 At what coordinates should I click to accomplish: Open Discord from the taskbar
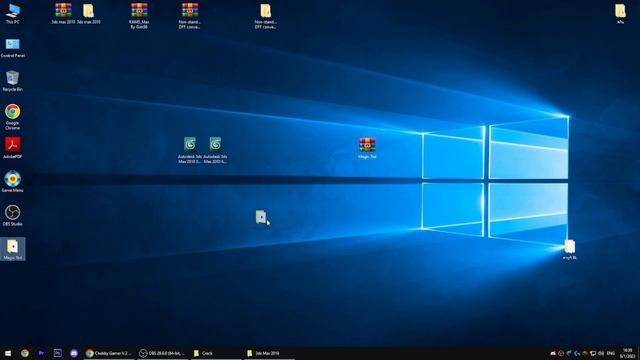[74, 353]
